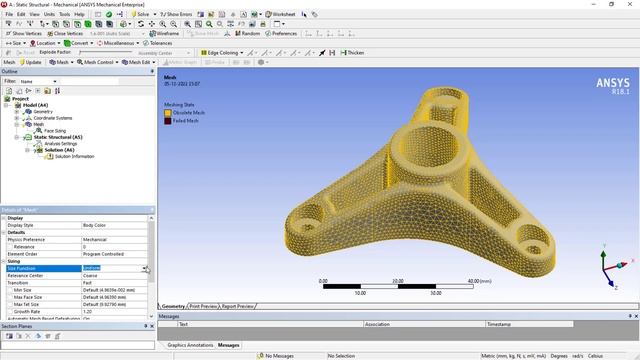This screenshot has width=640, height=360.
Task: Click the Zoom in/out magnifier tool
Action: pos(163,24)
